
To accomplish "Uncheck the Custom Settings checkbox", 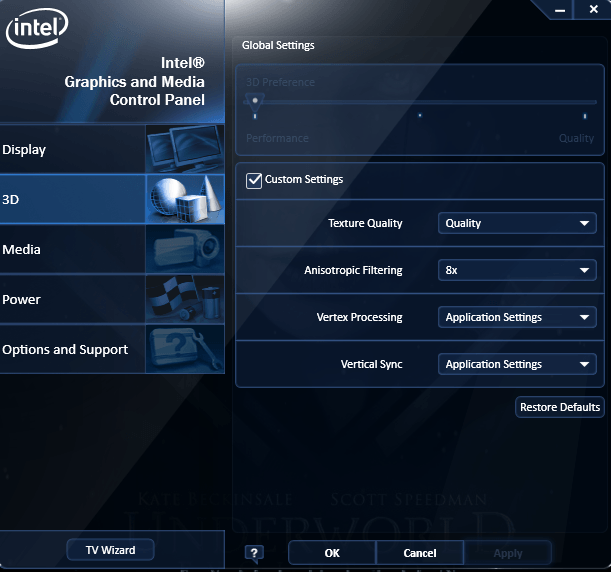I will pyautogui.click(x=254, y=180).
